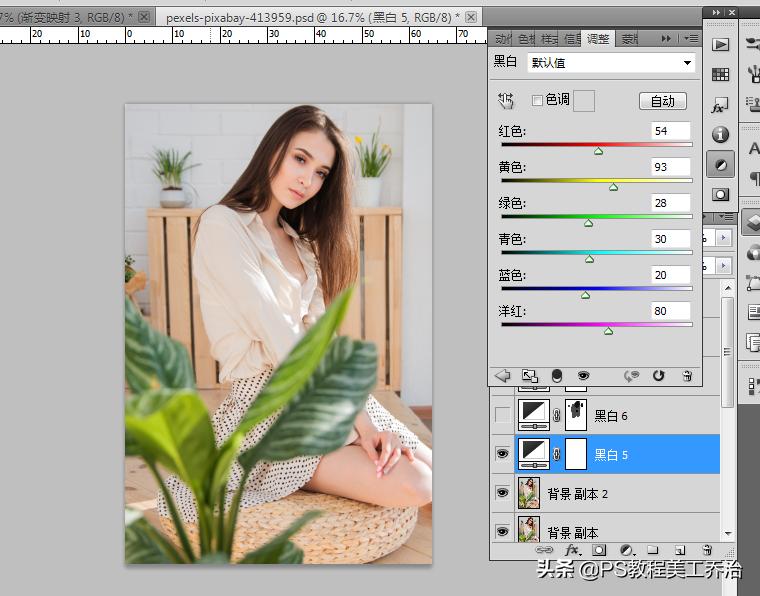Switch panel to expanded view icon

click(x=529, y=376)
